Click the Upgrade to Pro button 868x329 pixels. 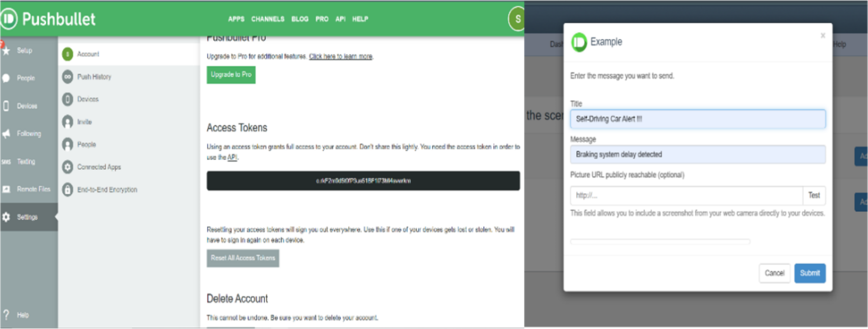click(231, 75)
